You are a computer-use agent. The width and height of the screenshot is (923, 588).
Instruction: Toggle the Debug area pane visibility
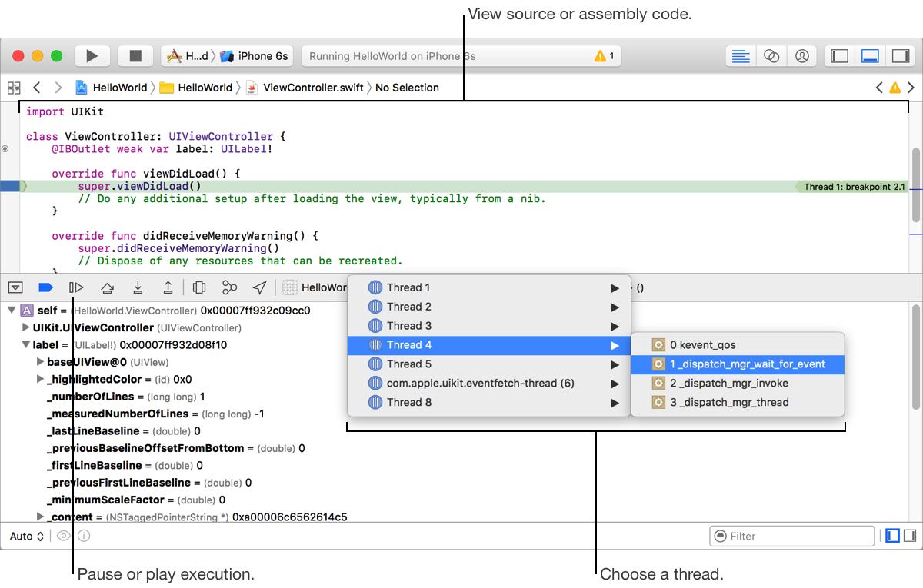870,56
